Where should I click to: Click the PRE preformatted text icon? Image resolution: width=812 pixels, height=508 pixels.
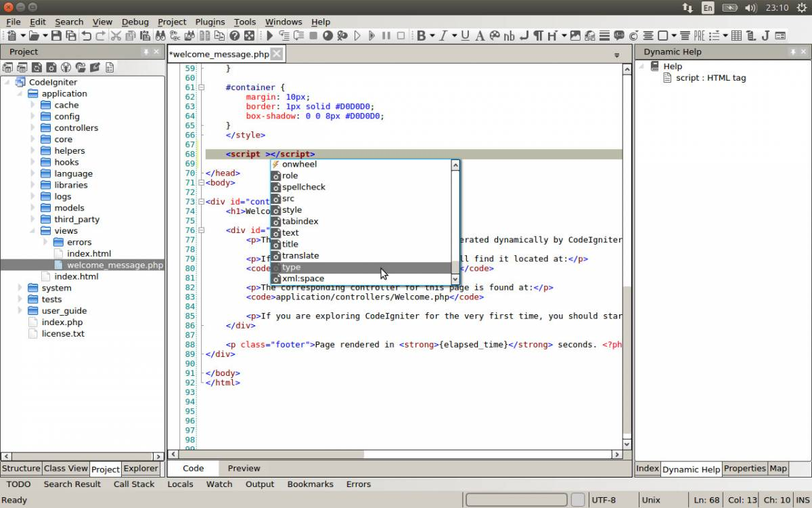700,35
